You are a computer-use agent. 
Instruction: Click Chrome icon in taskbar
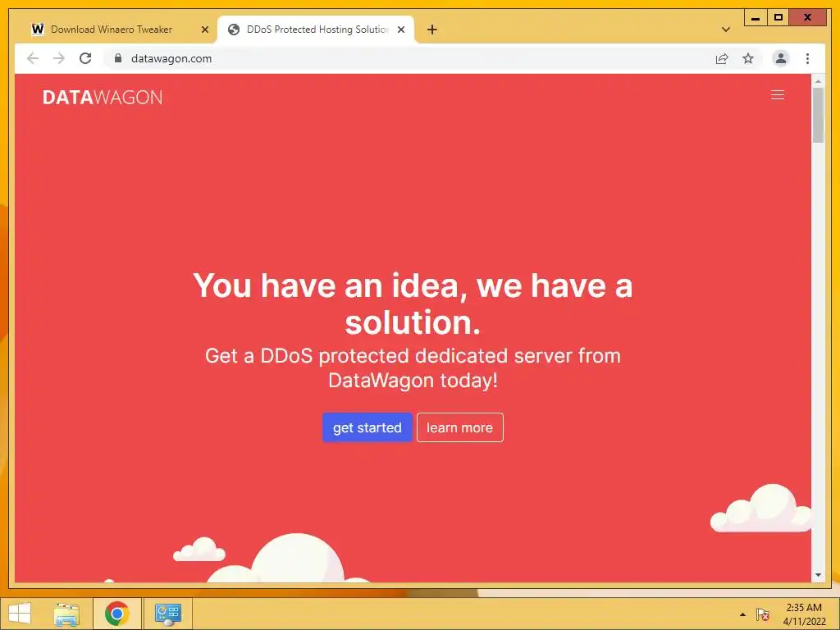116,614
